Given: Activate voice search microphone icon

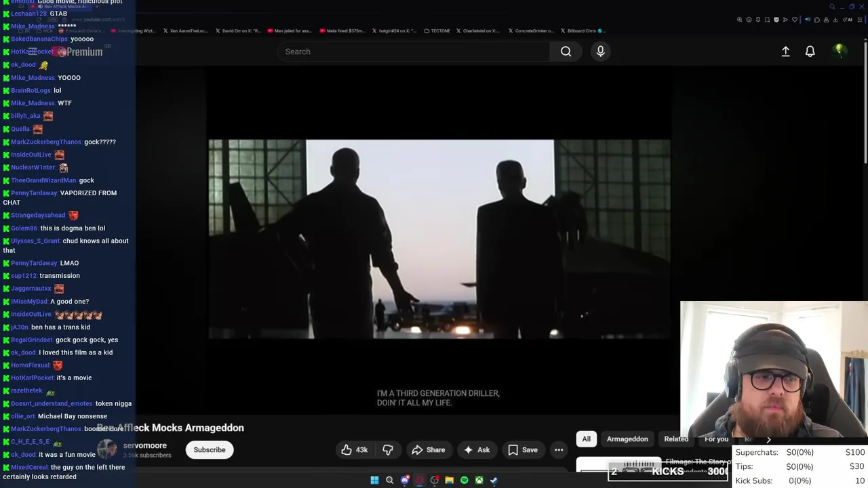Looking at the screenshot, I should click(x=600, y=52).
